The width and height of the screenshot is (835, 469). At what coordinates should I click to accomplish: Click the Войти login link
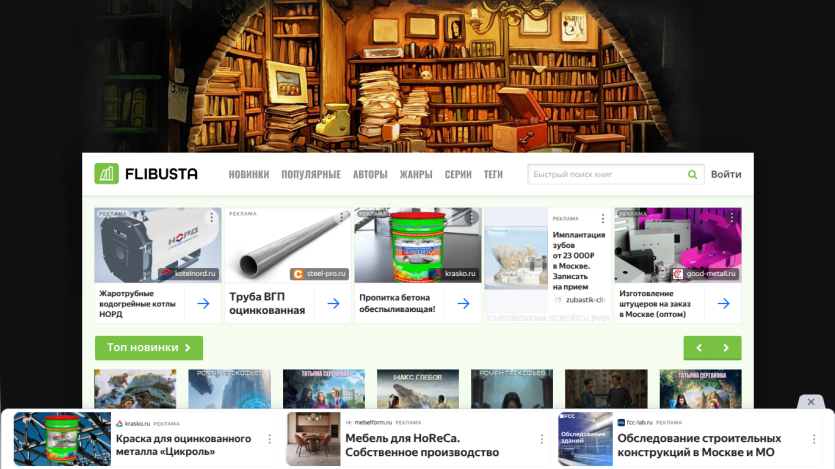726,174
